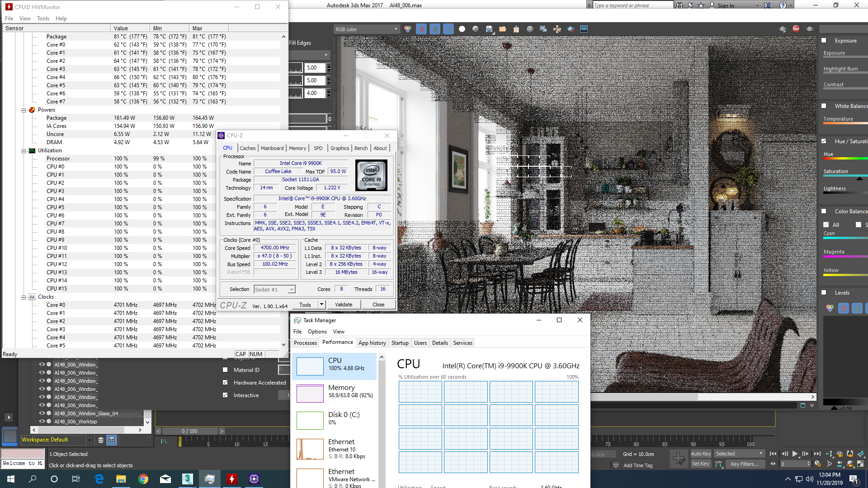868x488 pixels.
Task: Open the Mainboard tab in CPU-Z
Action: 272,148
